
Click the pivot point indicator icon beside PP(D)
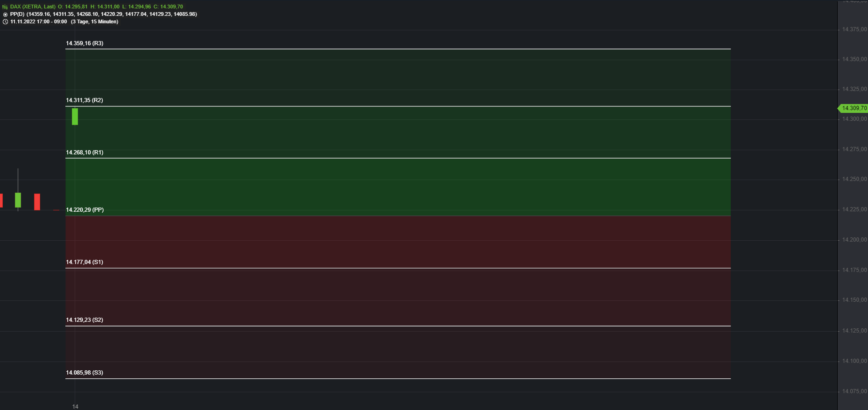pyautogui.click(x=5, y=14)
